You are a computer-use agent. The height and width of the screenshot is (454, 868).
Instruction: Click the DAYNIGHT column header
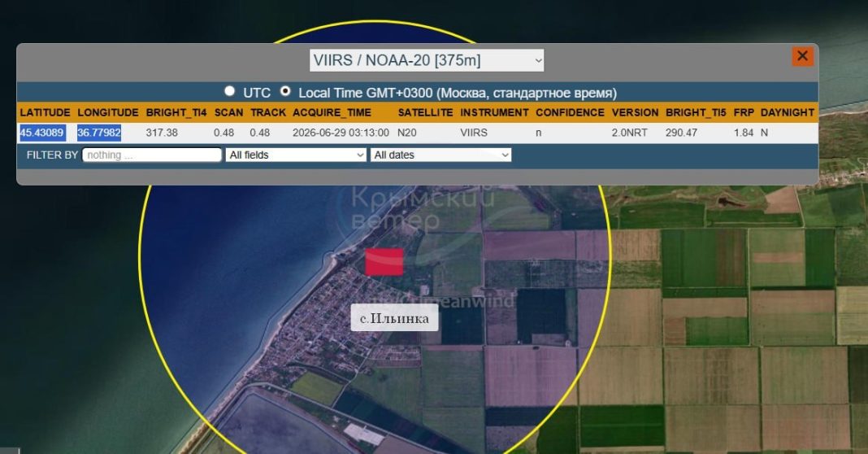(x=788, y=112)
